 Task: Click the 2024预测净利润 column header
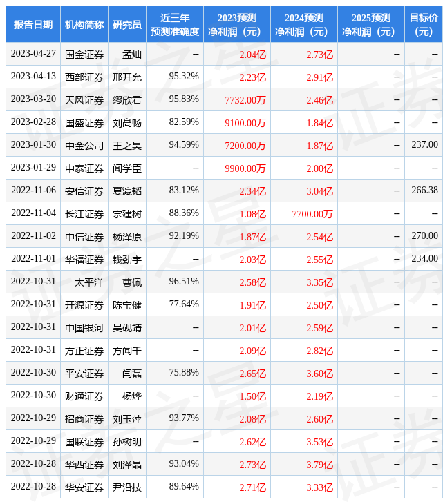tap(304, 25)
